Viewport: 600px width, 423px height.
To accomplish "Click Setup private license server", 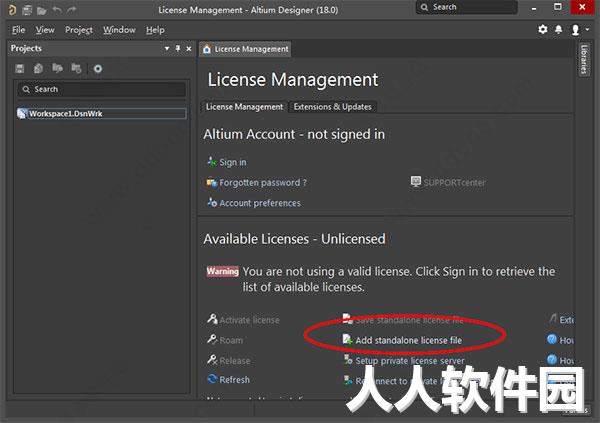I will coord(409,361).
